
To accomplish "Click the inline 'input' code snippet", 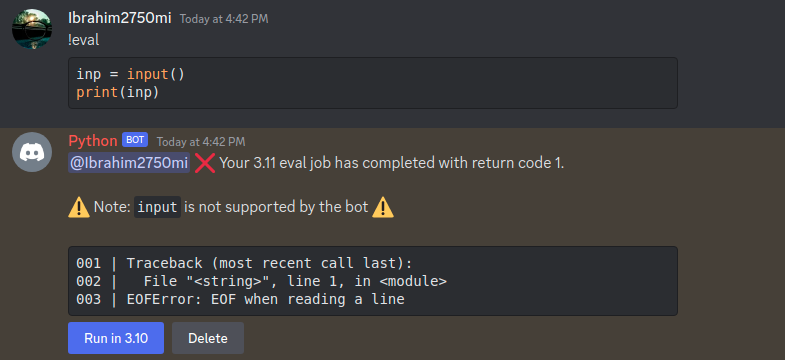I will tap(157, 207).
